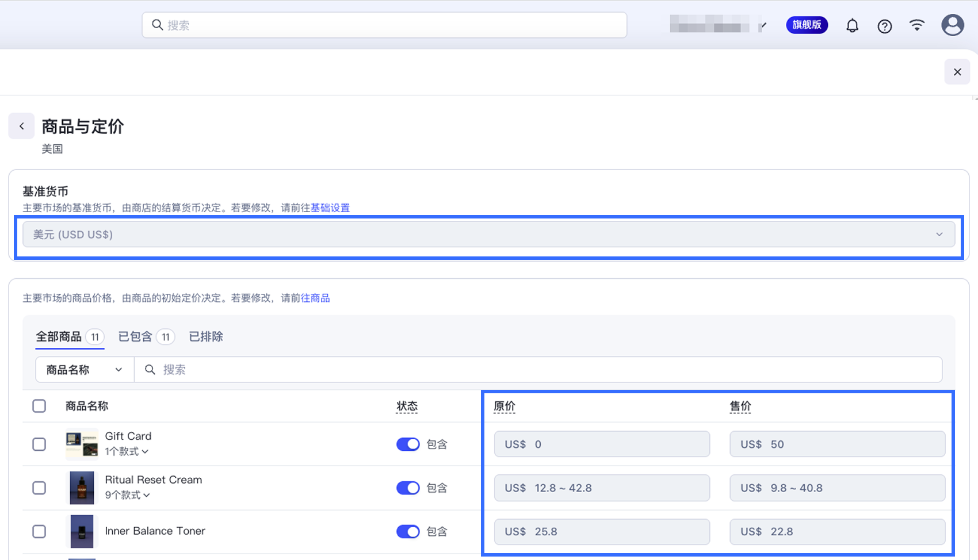Close the panel with the X button
The height and width of the screenshot is (560, 978).
[957, 72]
